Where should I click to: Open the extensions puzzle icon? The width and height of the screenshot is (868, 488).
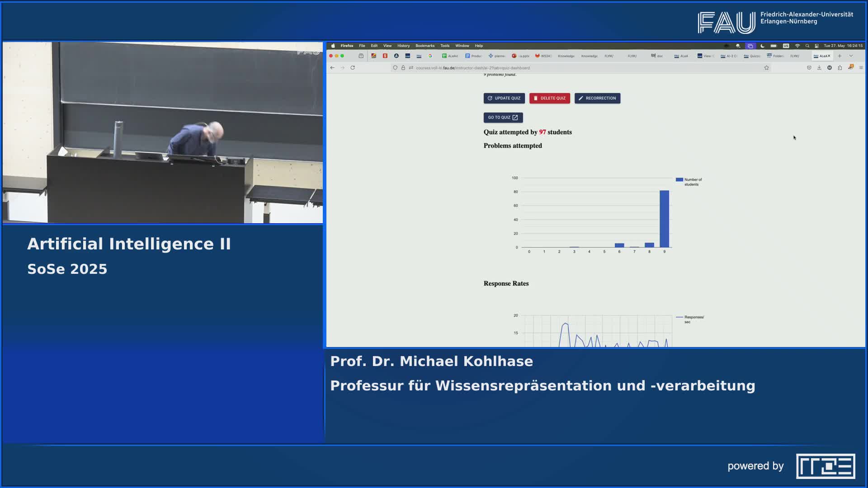pos(840,68)
